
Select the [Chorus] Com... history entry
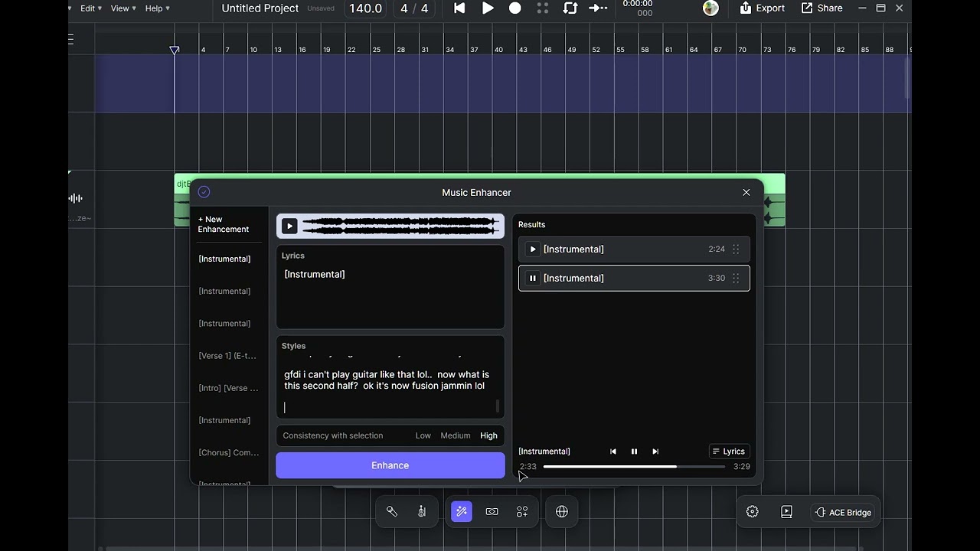point(229,452)
